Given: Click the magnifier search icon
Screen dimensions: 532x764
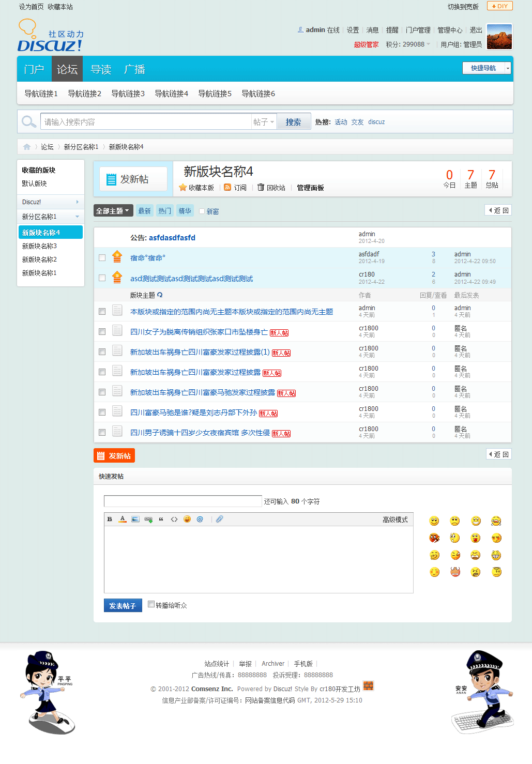Looking at the screenshot, I should point(28,122).
